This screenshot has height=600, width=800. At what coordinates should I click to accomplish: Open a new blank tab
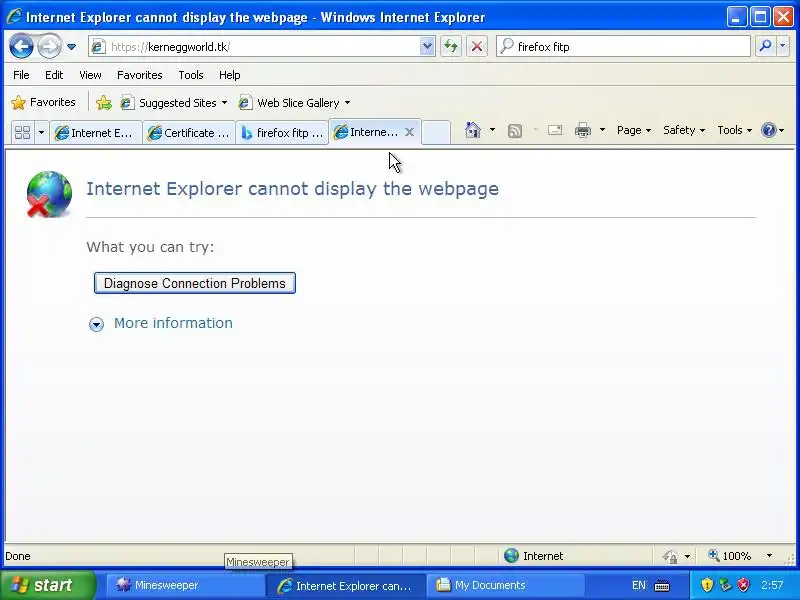[436, 133]
